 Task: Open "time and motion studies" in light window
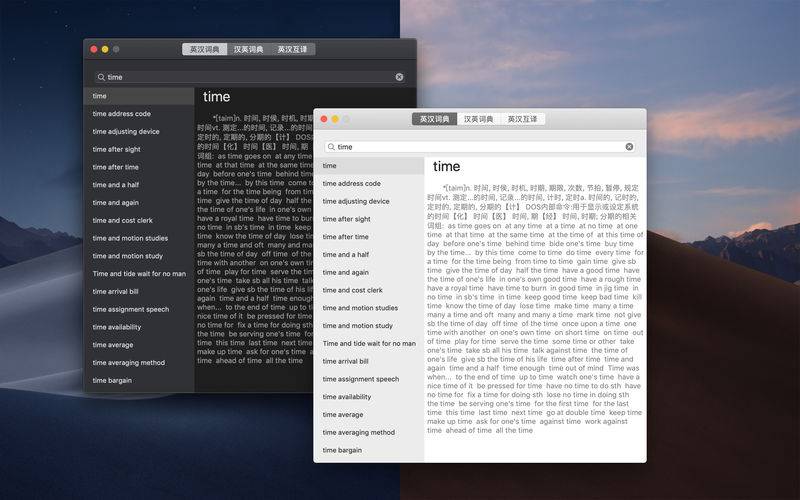[x=360, y=308]
